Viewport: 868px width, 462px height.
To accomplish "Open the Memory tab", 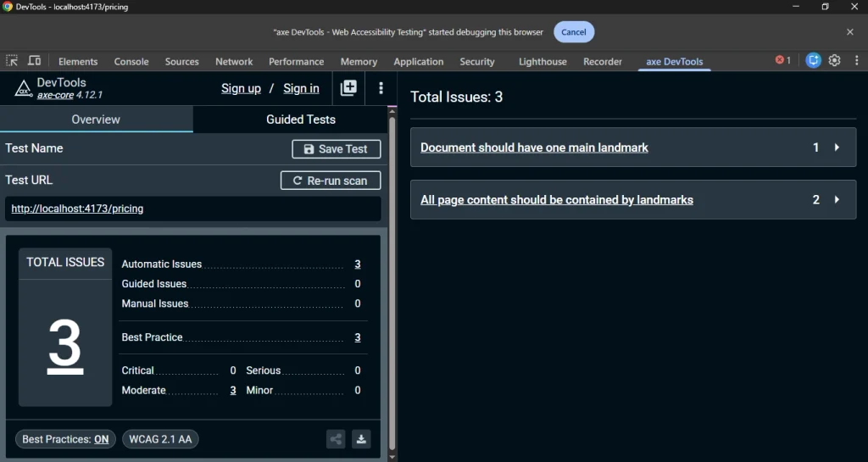I will [359, 61].
